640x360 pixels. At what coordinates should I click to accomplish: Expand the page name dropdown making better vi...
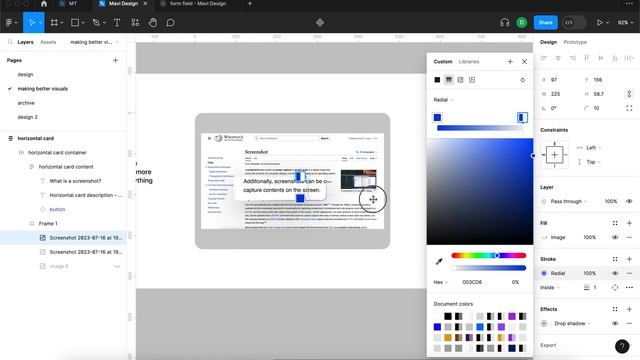pos(94,42)
